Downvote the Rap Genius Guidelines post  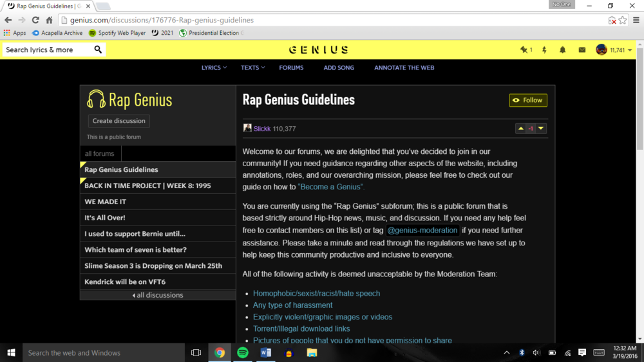tap(541, 129)
